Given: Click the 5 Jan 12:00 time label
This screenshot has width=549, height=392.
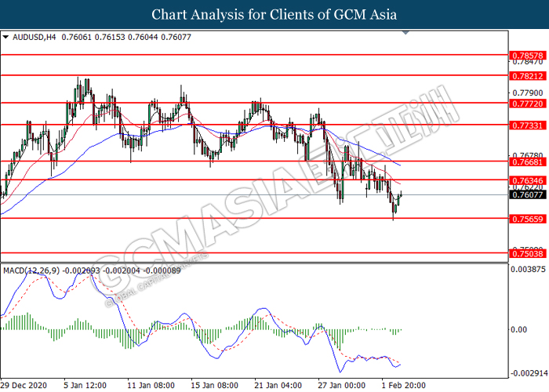Looking at the screenshot, I should point(85,385).
